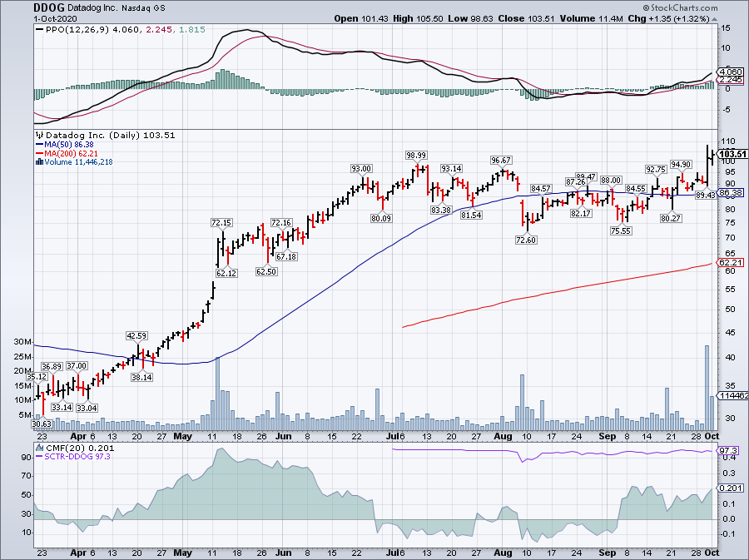The image size is (749, 560).
Task: Click the 75.55 September low label
Action: (x=621, y=231)
